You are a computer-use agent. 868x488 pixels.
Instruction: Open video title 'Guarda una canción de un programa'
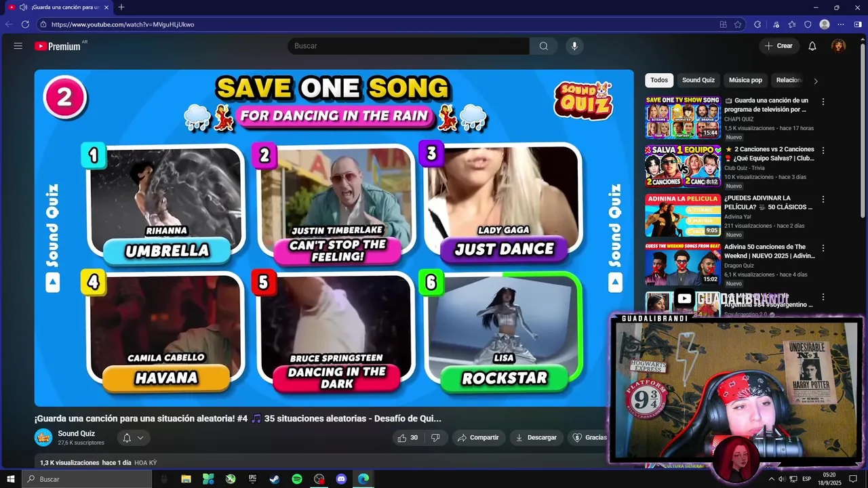767,104
